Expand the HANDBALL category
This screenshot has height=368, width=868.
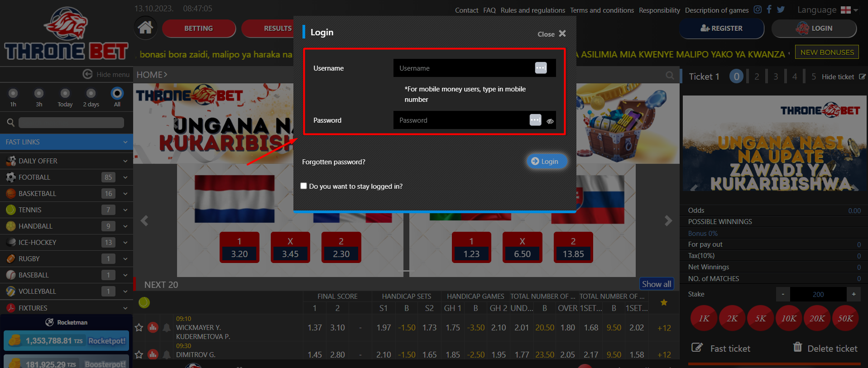tap(66, 226)
